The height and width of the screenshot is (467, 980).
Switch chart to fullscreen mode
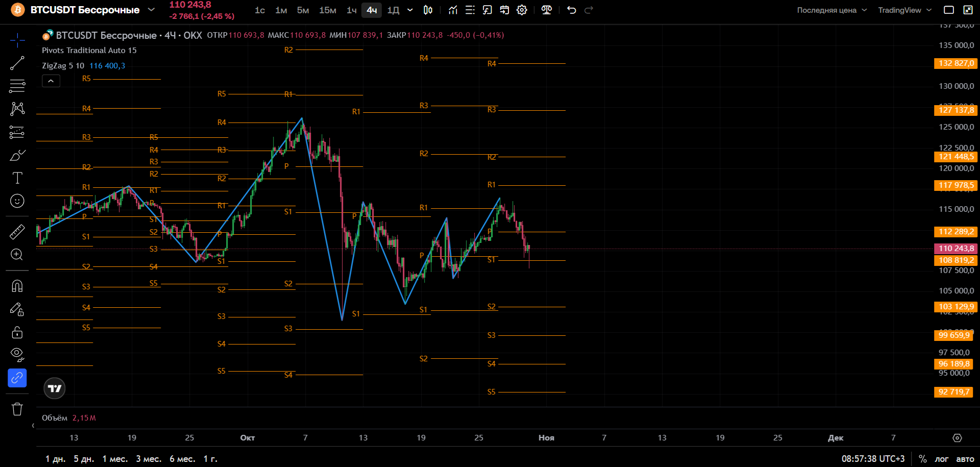click(968, 10)
